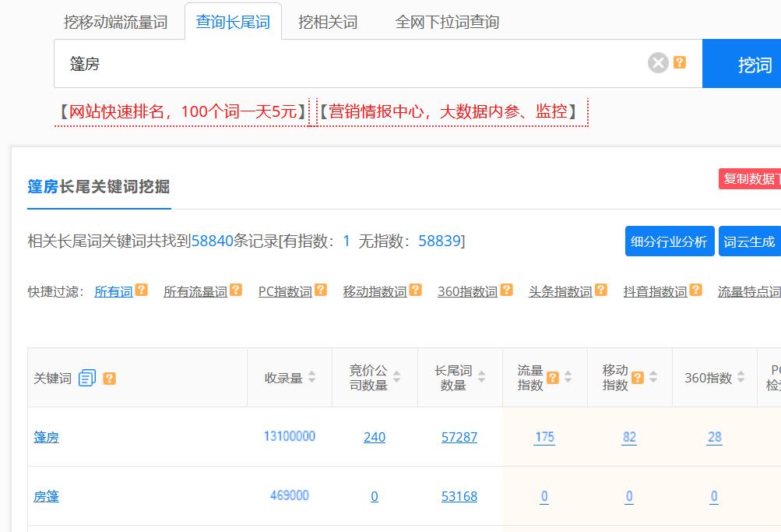Click inside the keyword search input field

[311, 64]
